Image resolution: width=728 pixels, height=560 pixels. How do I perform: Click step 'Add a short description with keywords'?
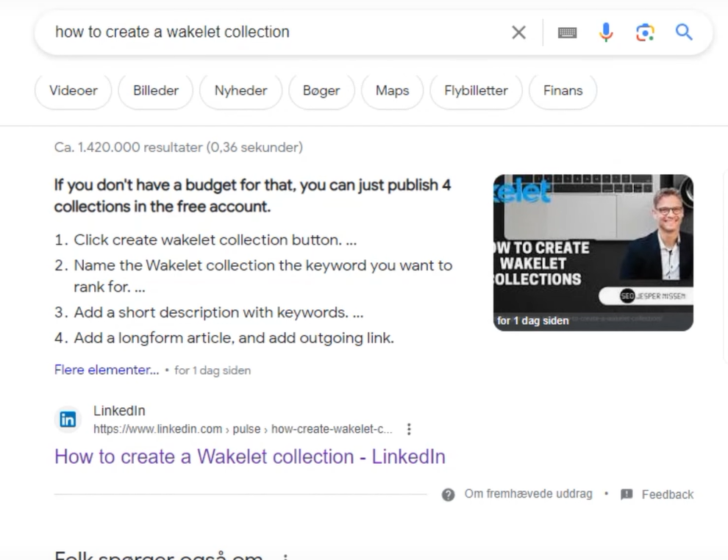pos(218,312)
